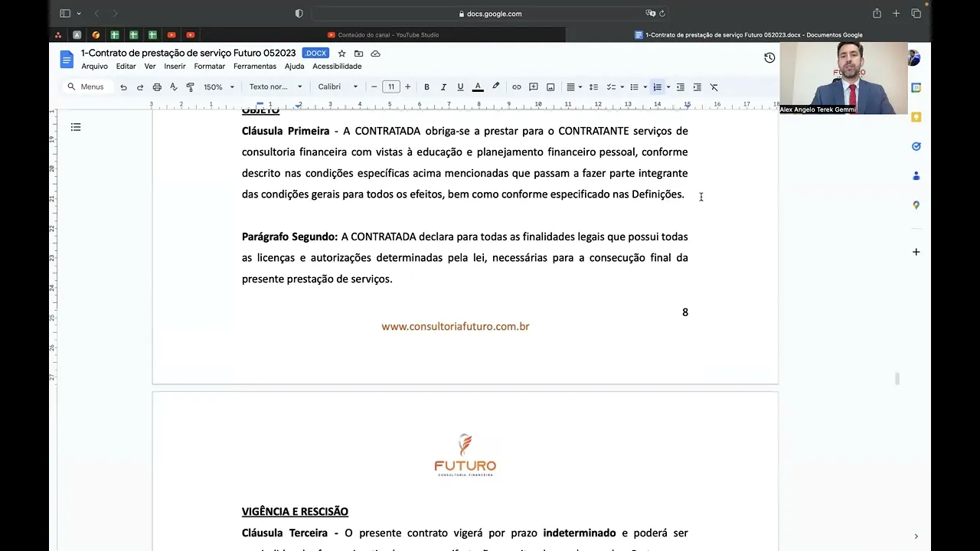Click the move to folder icon
Screen dimensions: 980x551
pyautogui.click(x=358, y=54)
